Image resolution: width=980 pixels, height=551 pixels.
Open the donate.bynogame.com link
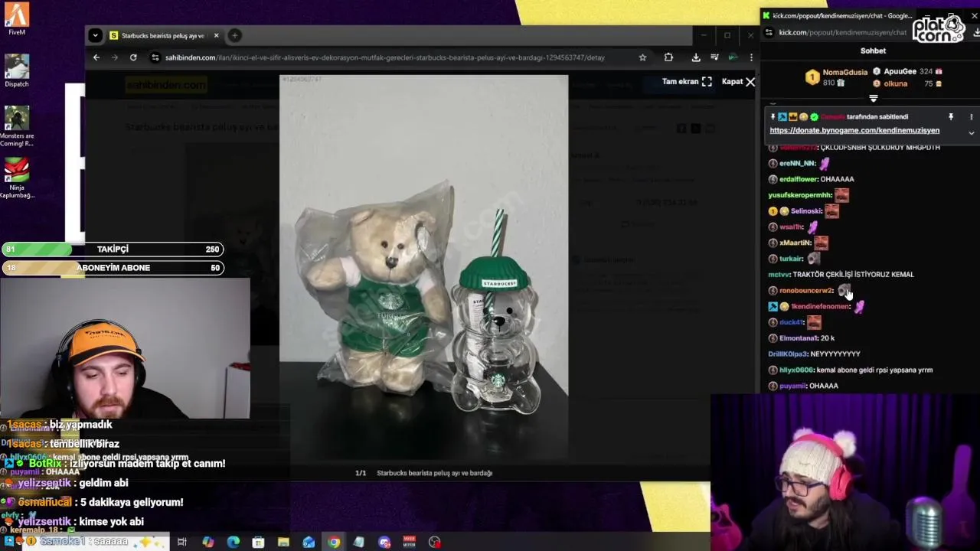[854, 131]
